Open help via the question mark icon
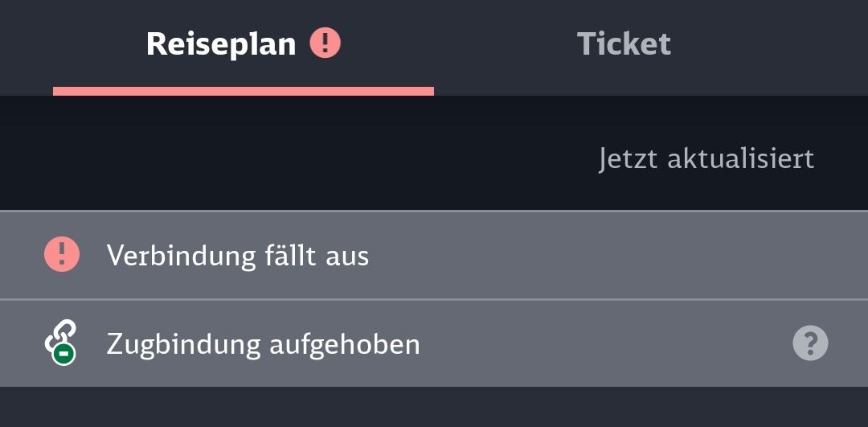The width and height of the screenshot is (868, 427). (810, 344)
